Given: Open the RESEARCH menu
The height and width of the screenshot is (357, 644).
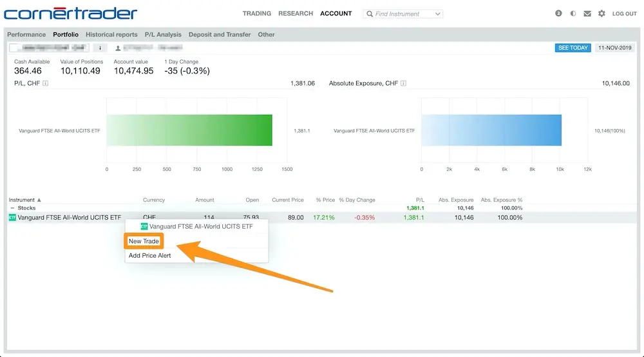Looking at the screenshot, I should pyautogui.click(x=296, y=14).
